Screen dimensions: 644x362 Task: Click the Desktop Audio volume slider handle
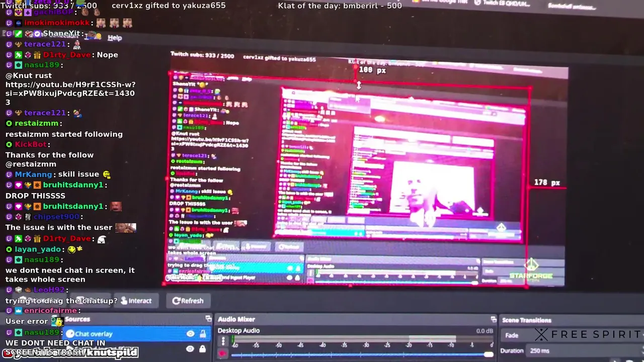488,355
